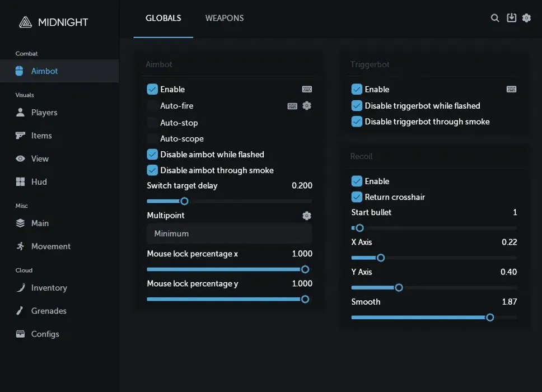Click the Recoil section heading

point(361,156)
